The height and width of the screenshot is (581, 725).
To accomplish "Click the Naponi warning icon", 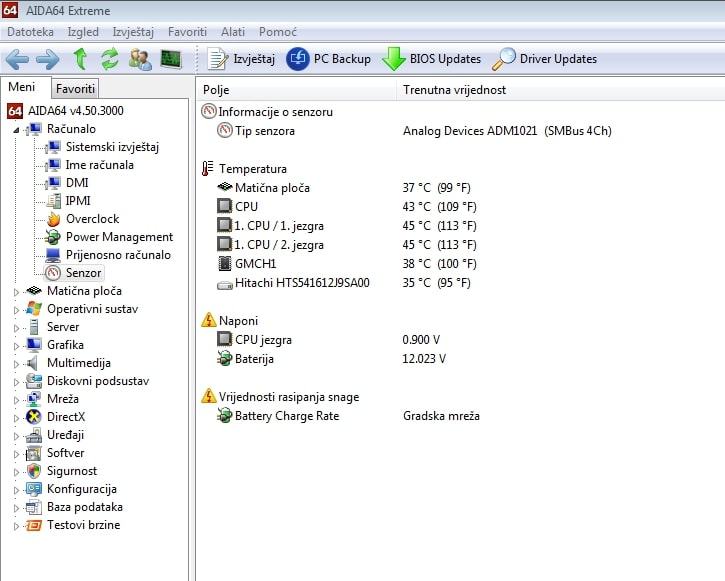I will [209, 320].
